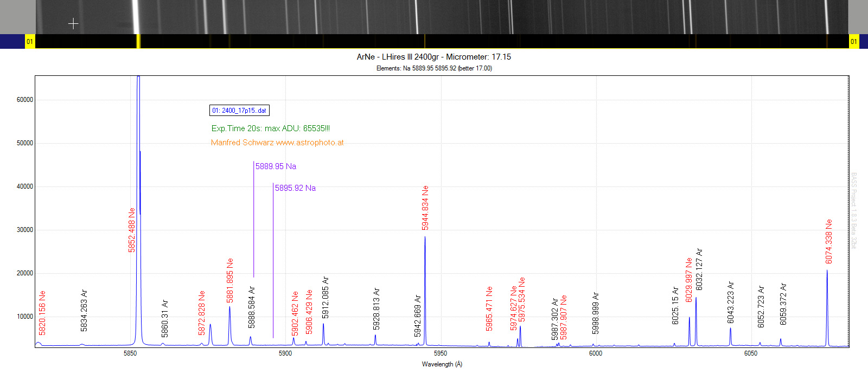Select the 6074.338 Ne line label
This screenshot has height=374, width=868.
click(828, 241)
